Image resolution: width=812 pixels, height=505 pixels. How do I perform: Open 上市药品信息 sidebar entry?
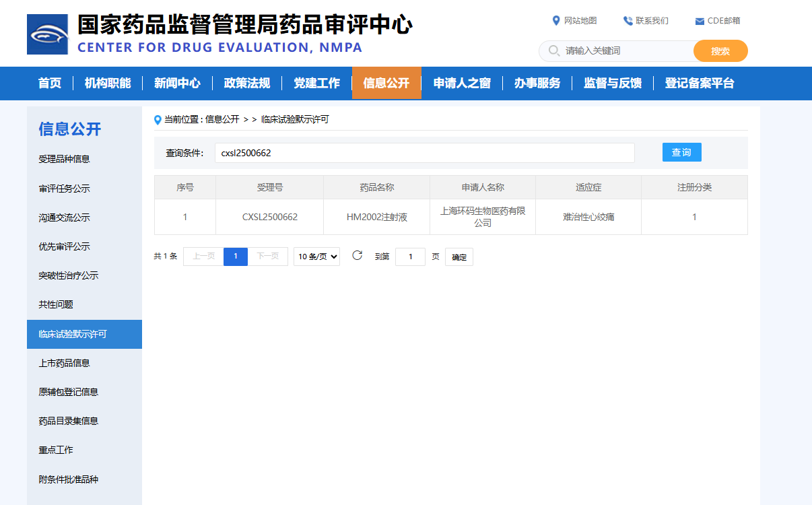[65, 363]
